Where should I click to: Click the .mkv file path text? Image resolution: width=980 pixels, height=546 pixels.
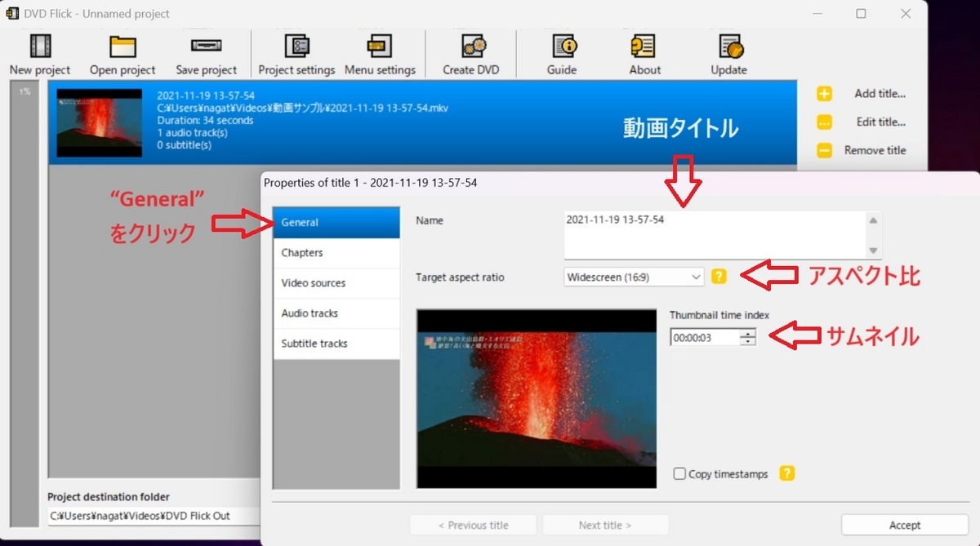point(302,108)
